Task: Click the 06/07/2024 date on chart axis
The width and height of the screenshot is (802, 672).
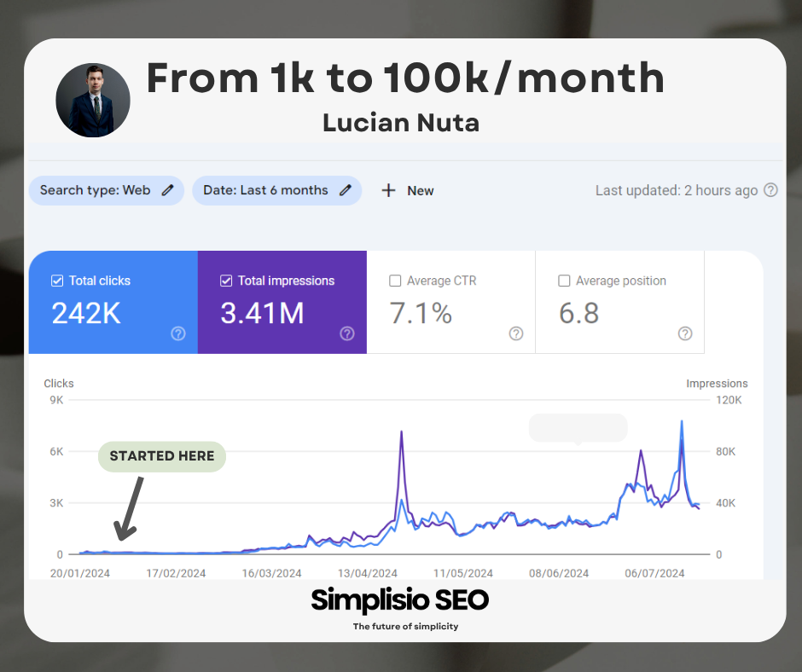Action: point(655,573)
